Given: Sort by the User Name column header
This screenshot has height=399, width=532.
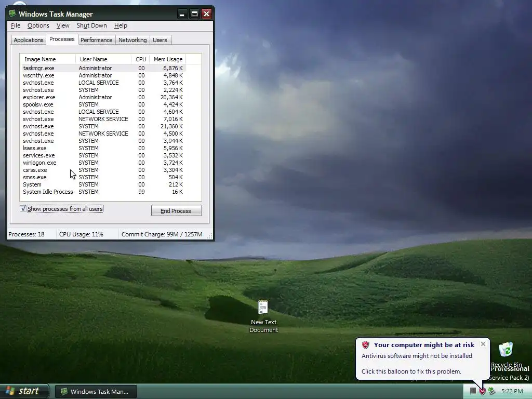Looking at the screenshot, I should [x=103, y=59].
